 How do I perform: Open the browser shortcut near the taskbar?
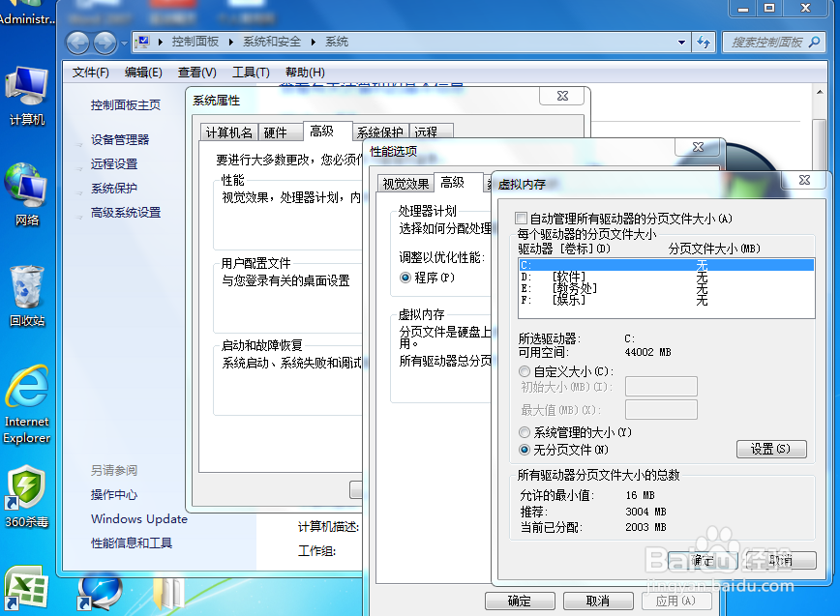pos(100,590)
